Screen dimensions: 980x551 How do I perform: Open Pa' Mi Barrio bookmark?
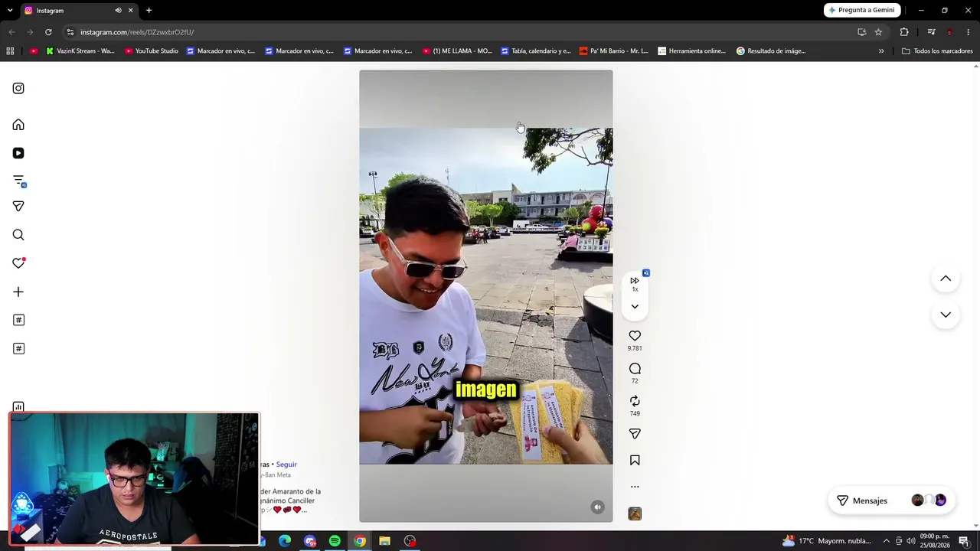point(613,51)
